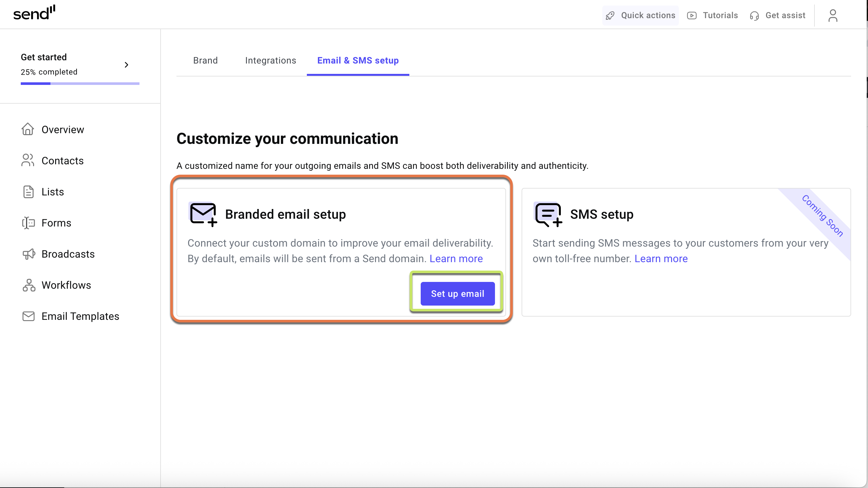Click the Lists document icon
This screenshot has height=488, width=868.
click(28, 192)
